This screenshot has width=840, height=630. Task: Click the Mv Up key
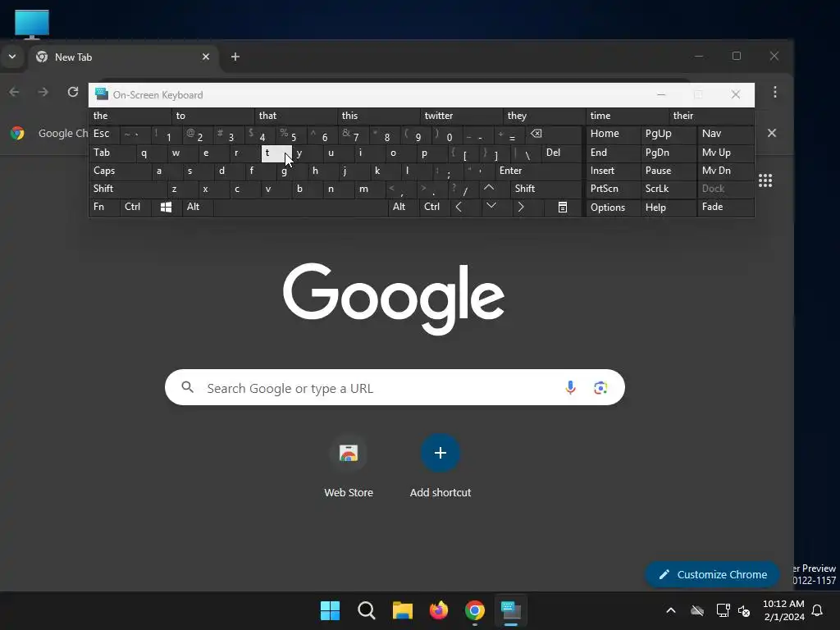[x=725, y=153]
